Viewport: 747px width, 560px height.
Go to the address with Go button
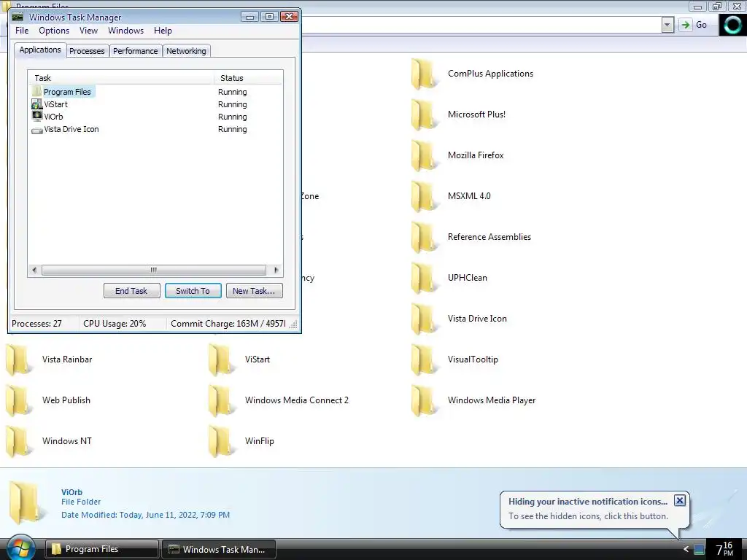pos(694,25)
